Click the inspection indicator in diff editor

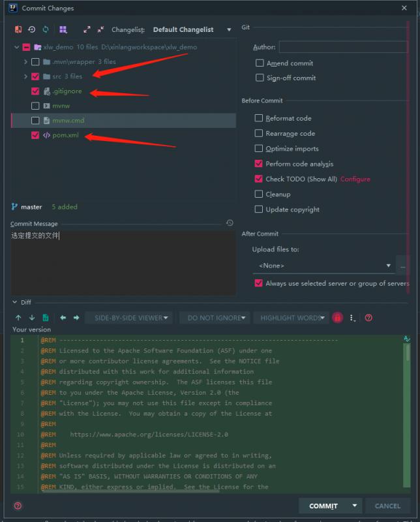tap(407, 339)
